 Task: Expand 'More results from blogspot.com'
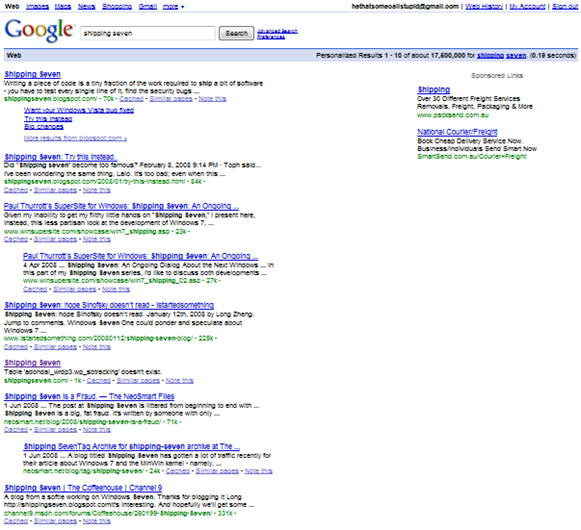point(75,138)
